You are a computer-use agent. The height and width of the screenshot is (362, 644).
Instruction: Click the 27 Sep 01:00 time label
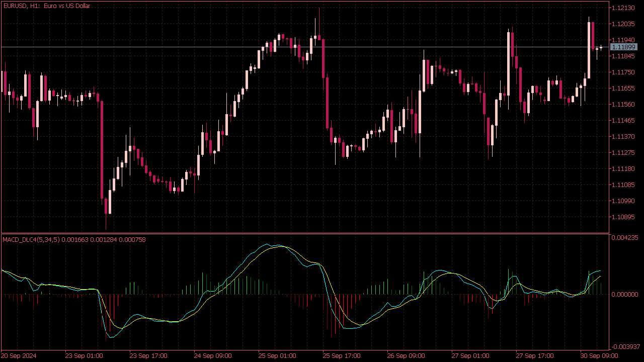(470, 356)
